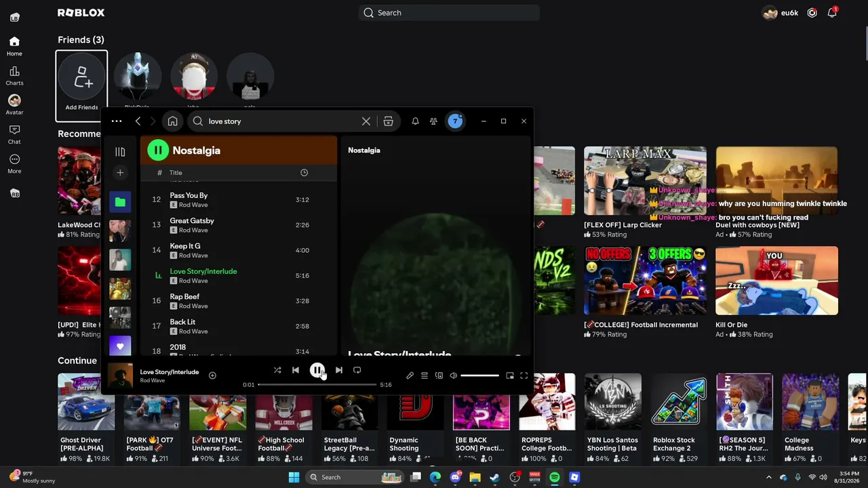
Task: Add Love Story/Interlude to Liked Songs
Action: click(212, 375)
